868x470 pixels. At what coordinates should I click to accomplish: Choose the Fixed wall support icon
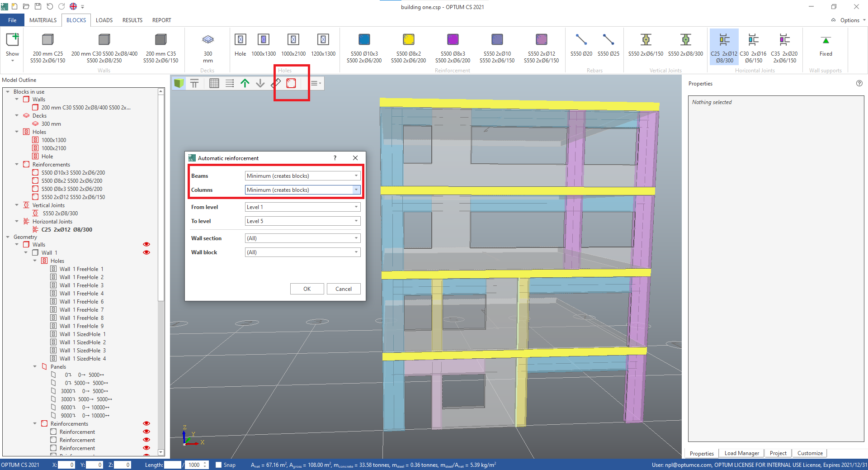click(826, 45)
